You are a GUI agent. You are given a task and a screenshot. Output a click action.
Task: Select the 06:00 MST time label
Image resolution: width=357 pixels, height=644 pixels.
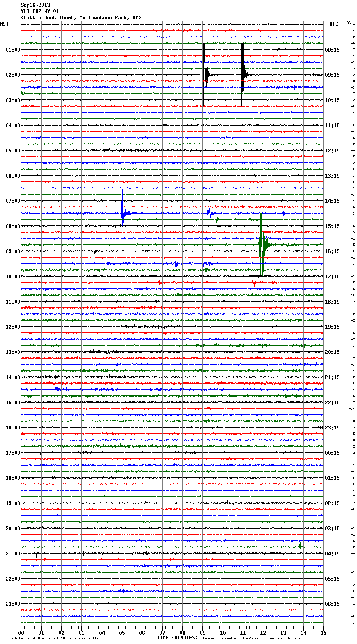[13, 176]
